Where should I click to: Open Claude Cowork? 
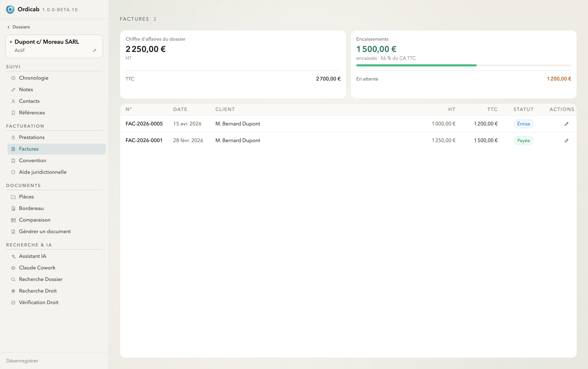tap(57, 268)
